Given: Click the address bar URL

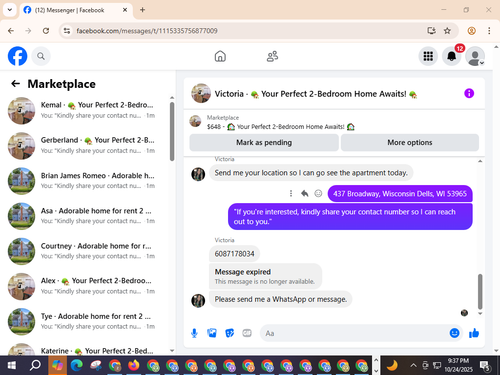Looking at the screenshot, I should click(x=147, y=31).
